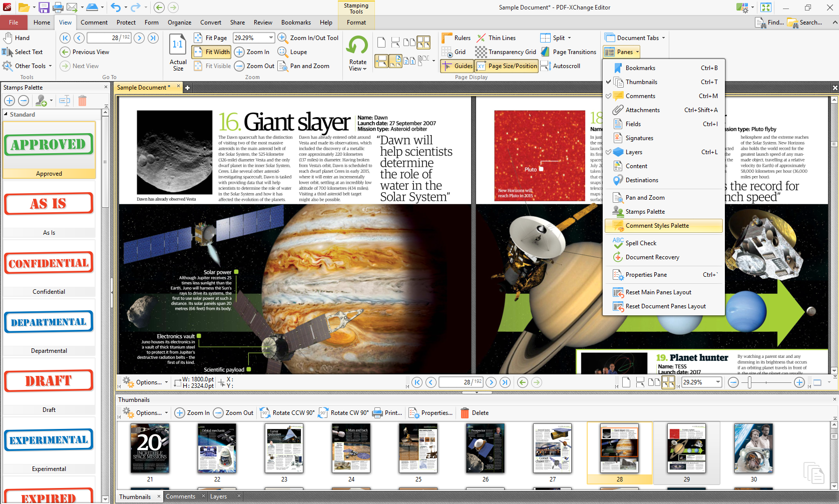Delete selected thumbnail page
The image size is (839, 504).
475,413
